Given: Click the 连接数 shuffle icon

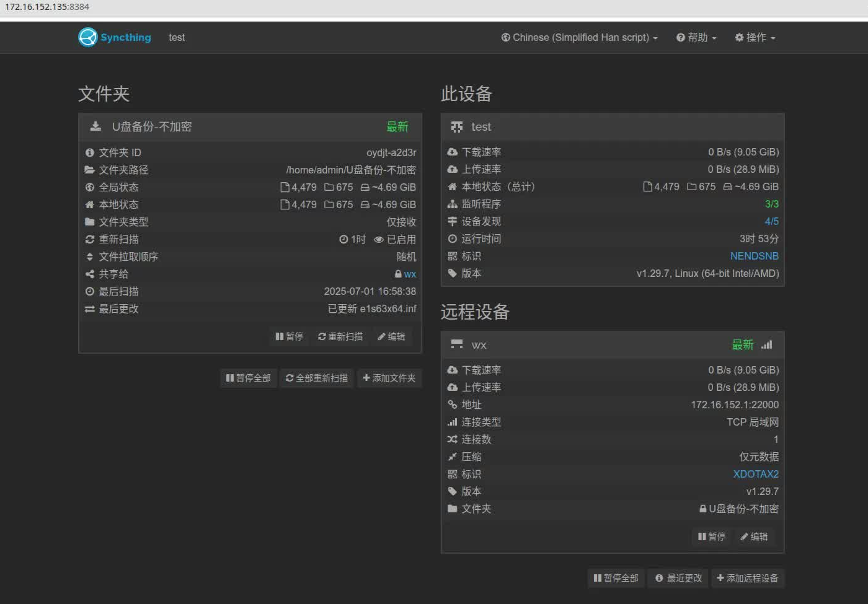Looking at the screenshot, I should [453, 439].
